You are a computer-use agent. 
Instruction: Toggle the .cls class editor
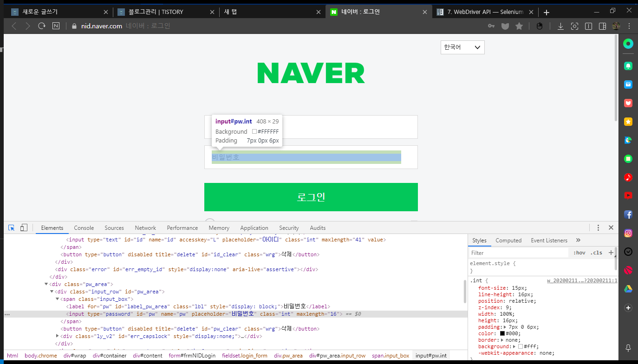pos(597,253)
